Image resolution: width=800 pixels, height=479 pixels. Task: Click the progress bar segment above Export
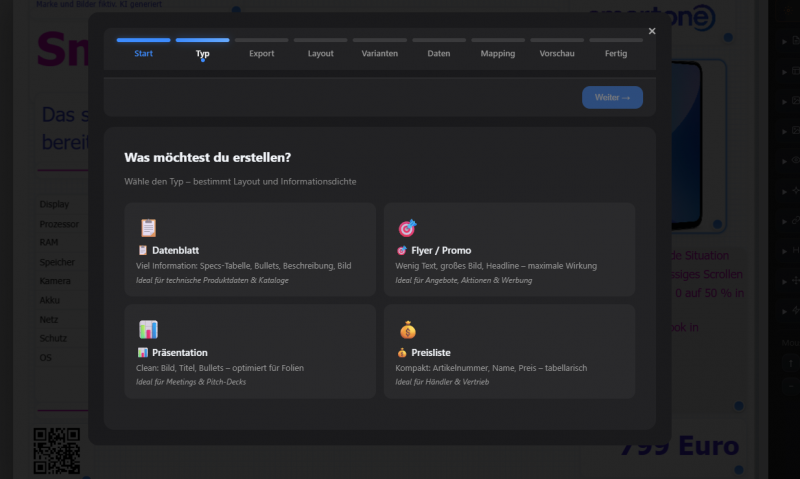coord(262,40)
